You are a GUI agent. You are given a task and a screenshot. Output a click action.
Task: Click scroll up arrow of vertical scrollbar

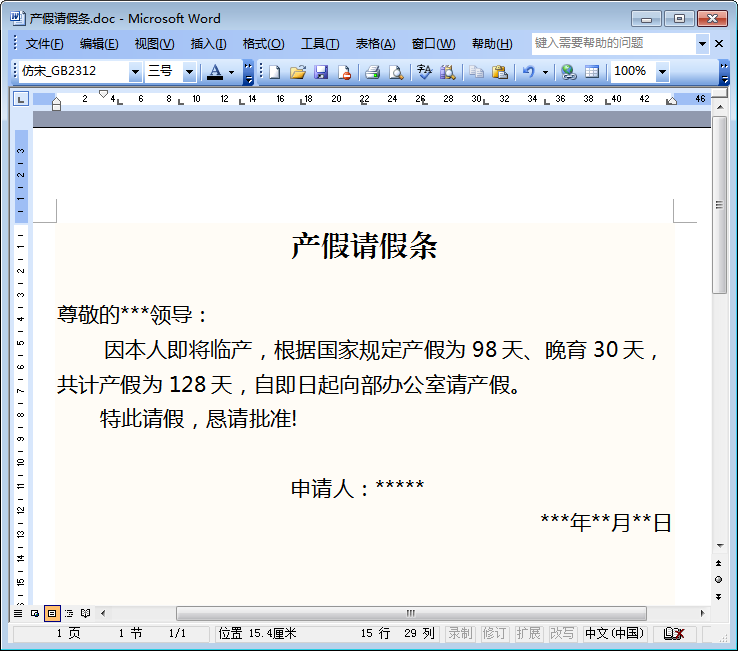(x=720, y=107)
